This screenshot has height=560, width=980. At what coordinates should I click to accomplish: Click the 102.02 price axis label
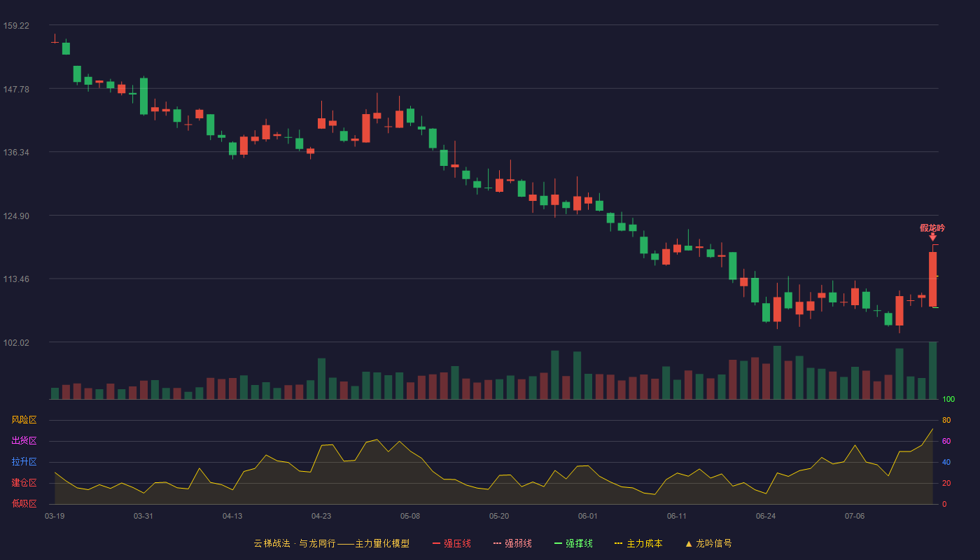tap(16, 343)
